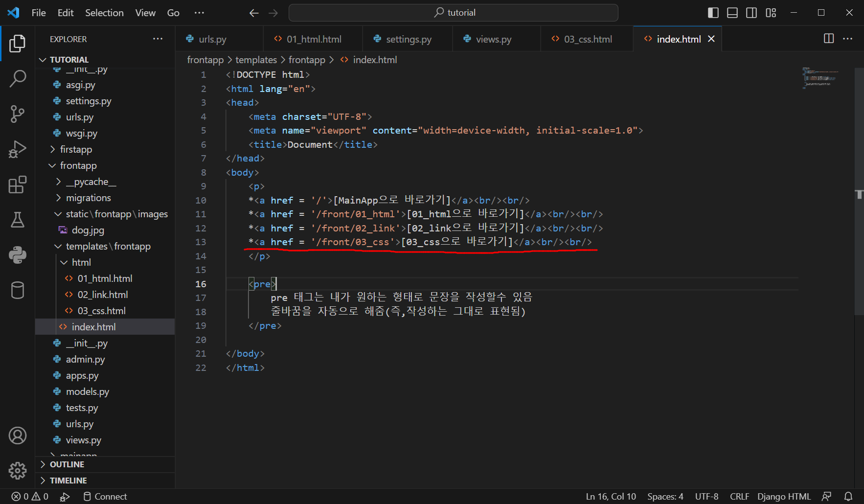Click the Customize Layout icon
Screen dimensions: 864x504
pyautogui.click(x=771, y=13)
